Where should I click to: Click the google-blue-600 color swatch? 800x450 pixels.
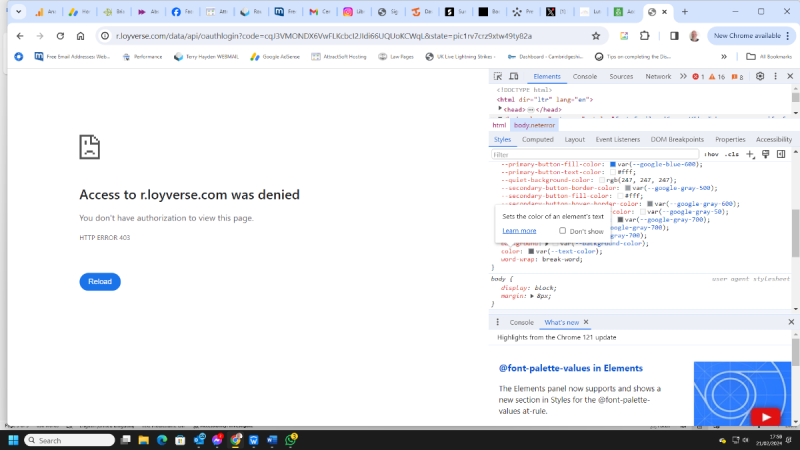click(613, 164)
